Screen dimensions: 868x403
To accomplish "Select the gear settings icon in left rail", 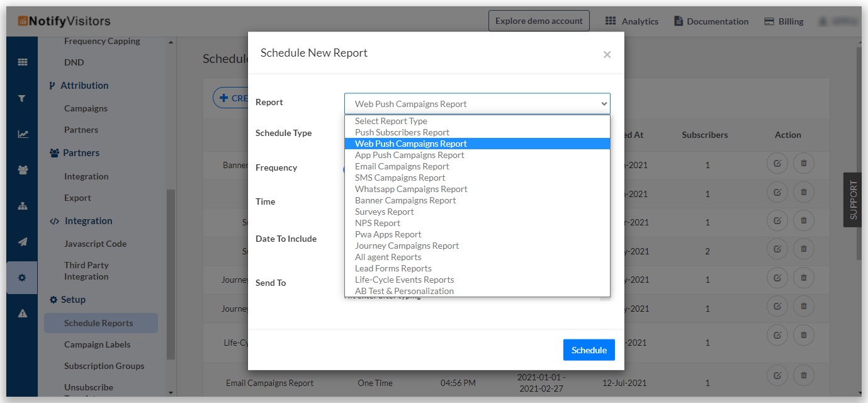I will click(x=23, y=278).
